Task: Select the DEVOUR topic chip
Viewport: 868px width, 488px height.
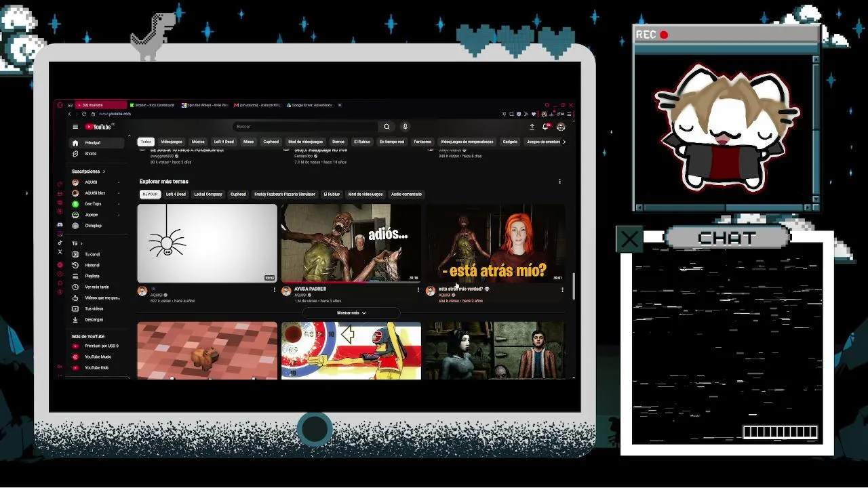Action: tap(150, 195)
